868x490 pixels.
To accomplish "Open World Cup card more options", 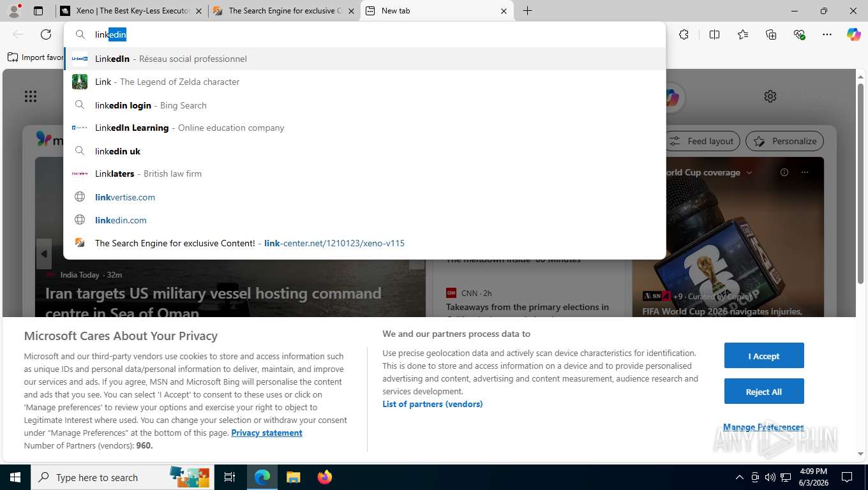I will [x=804, y=172].
